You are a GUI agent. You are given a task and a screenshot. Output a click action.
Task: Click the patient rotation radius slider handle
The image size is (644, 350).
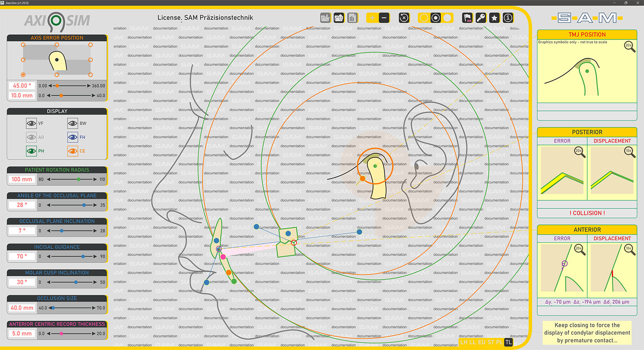coord(79,179)
